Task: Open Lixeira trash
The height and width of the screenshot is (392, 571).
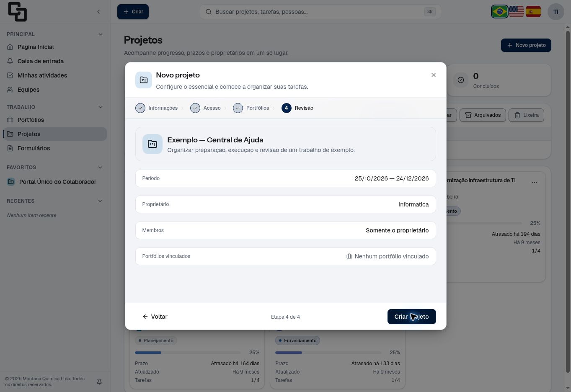Action: pyautogui.click(x=527, y=115)
